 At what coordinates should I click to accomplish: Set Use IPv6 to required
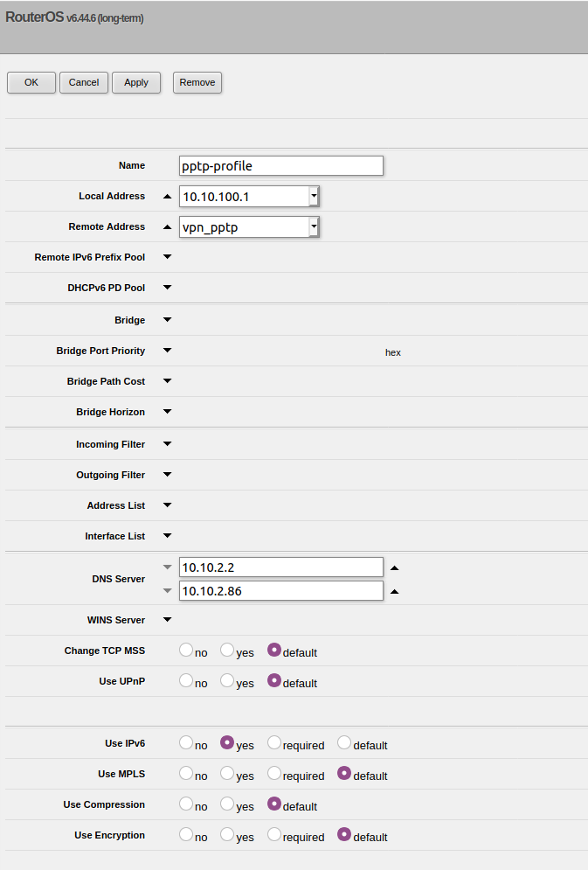(x=274, y=743)
